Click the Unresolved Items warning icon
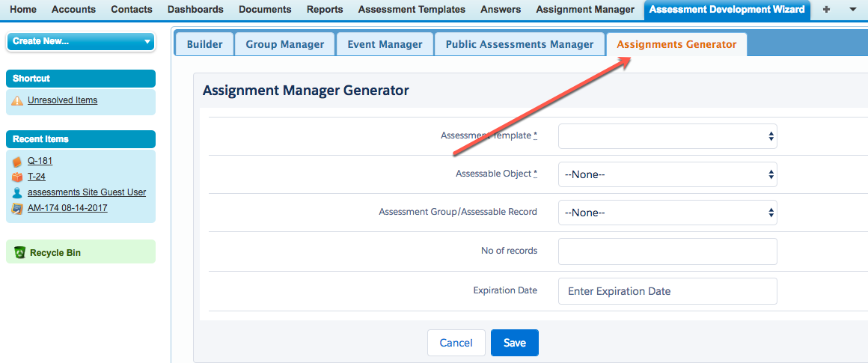 (x=17, y=101)
